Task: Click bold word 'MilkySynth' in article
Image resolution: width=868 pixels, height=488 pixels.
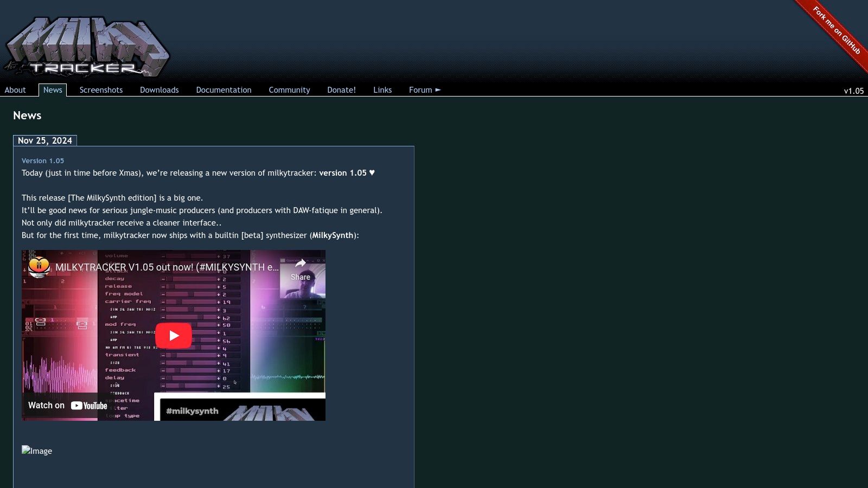Action: pos(333,235)
